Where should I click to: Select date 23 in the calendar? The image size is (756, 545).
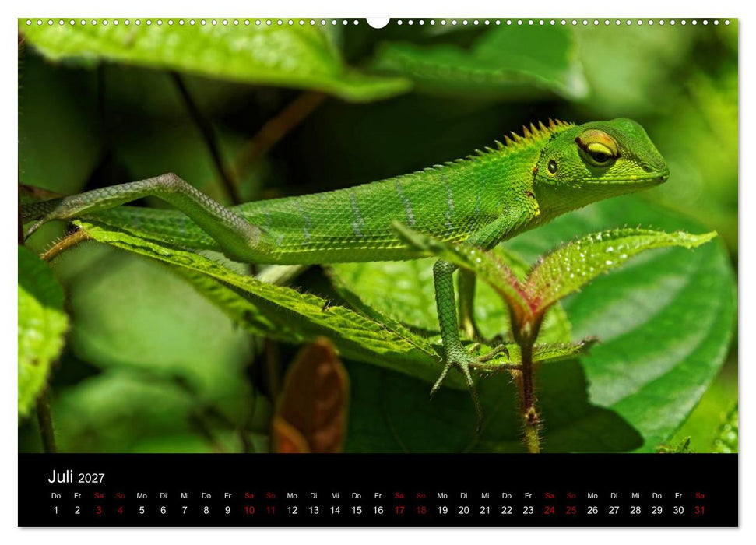pos(528,510)
